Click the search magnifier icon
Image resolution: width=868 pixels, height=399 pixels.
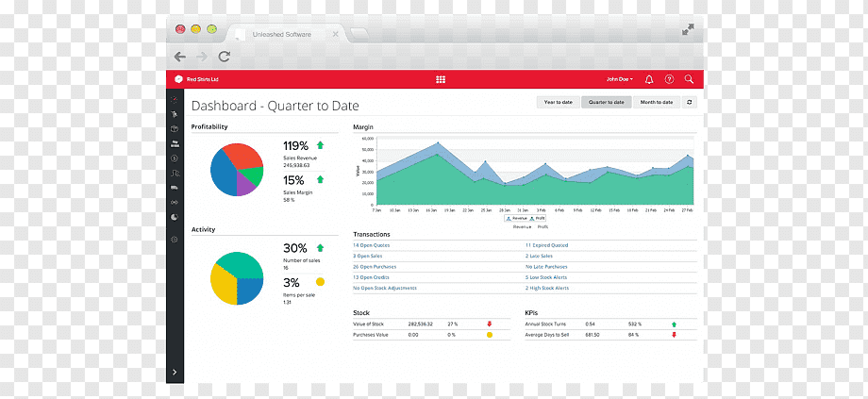pos(689,79)
